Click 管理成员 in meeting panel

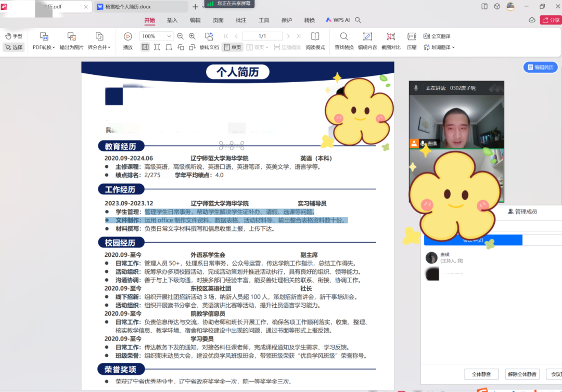[522, 212]
